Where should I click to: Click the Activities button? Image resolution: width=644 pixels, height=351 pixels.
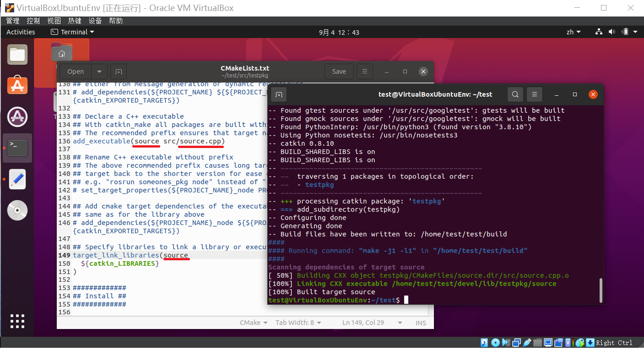click(x=21, y=32)
